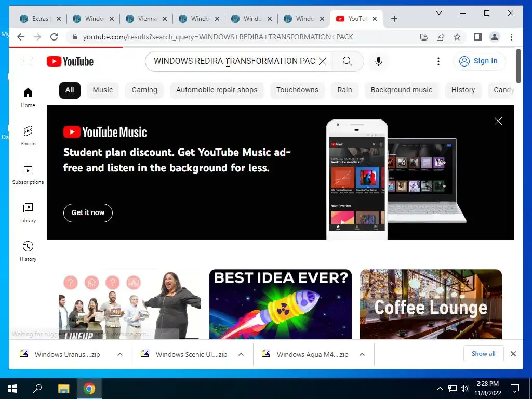Open Library in the sidebar
The width and height of the screenshot is (532, 399).
point(28,212)
